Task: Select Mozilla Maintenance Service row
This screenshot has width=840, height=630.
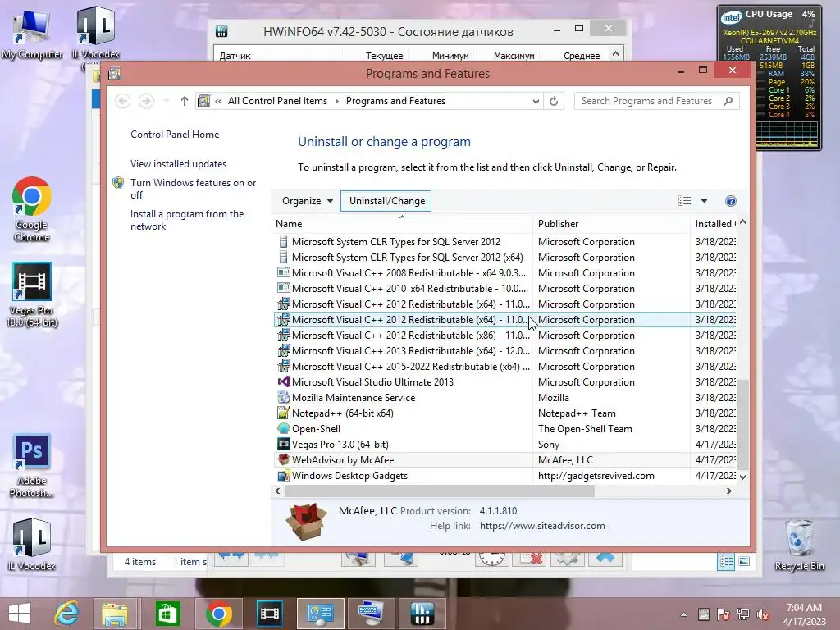Action: coord(504,398)
